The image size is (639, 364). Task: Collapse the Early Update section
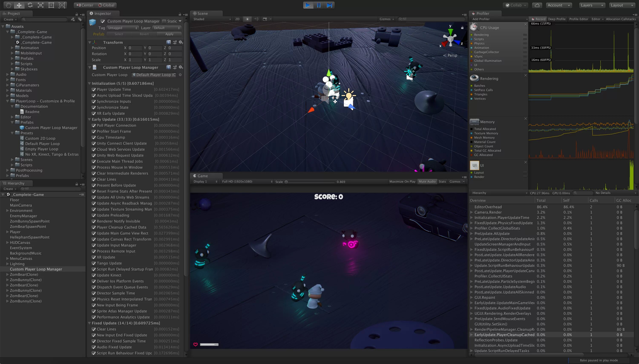point(89,119)
